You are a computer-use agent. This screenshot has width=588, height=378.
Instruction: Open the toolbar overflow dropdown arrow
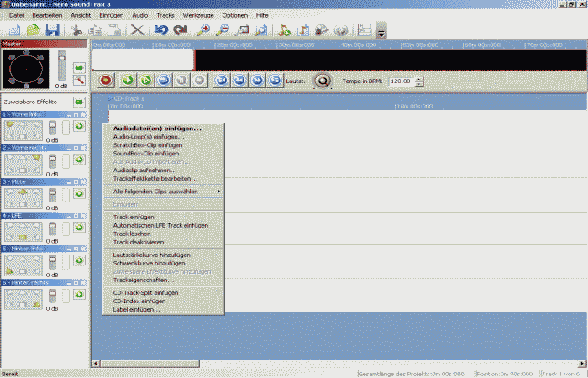[x=381, y=32]
